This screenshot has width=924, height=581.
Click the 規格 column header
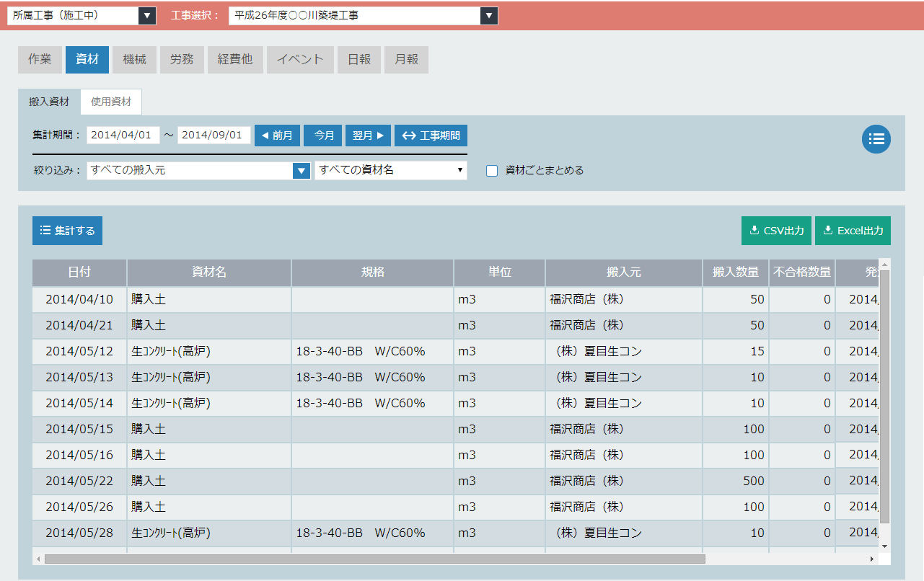pos(373,272)
